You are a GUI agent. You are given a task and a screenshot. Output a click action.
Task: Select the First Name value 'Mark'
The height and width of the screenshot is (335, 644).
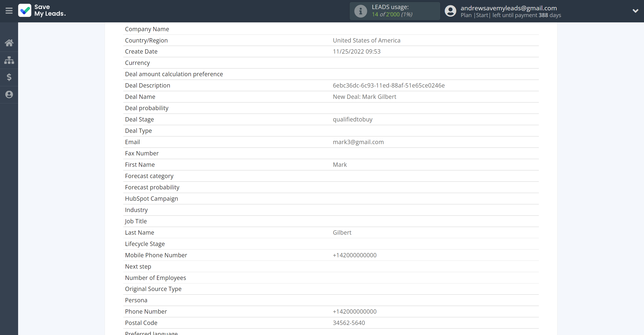coord(340,165)
